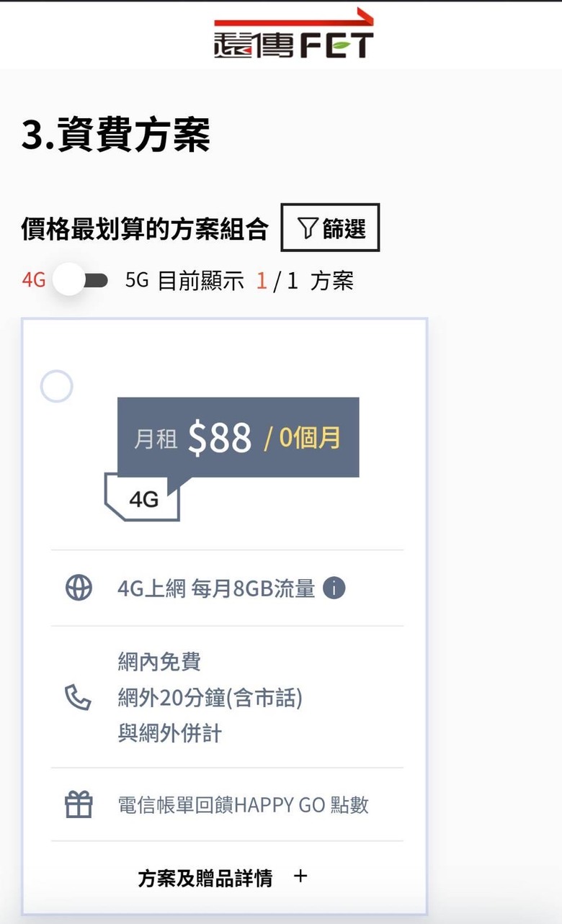The height and width of the screenshot is (924, 562).
Task: Click the globe internet icon
Action: click(x=79, y=588)
